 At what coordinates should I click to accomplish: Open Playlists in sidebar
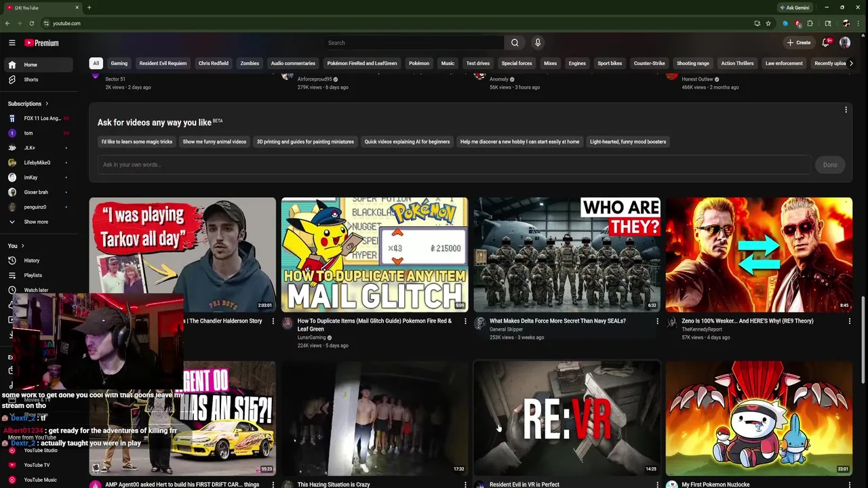point(39,275)
